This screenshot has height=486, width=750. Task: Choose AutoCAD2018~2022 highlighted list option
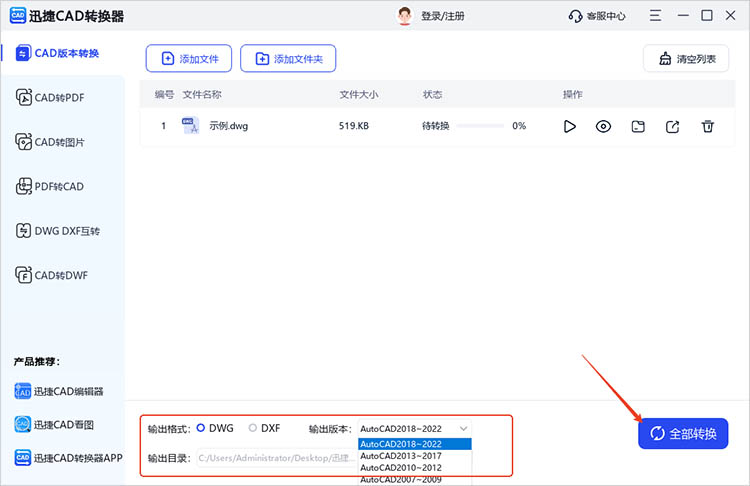coord(415,444)
